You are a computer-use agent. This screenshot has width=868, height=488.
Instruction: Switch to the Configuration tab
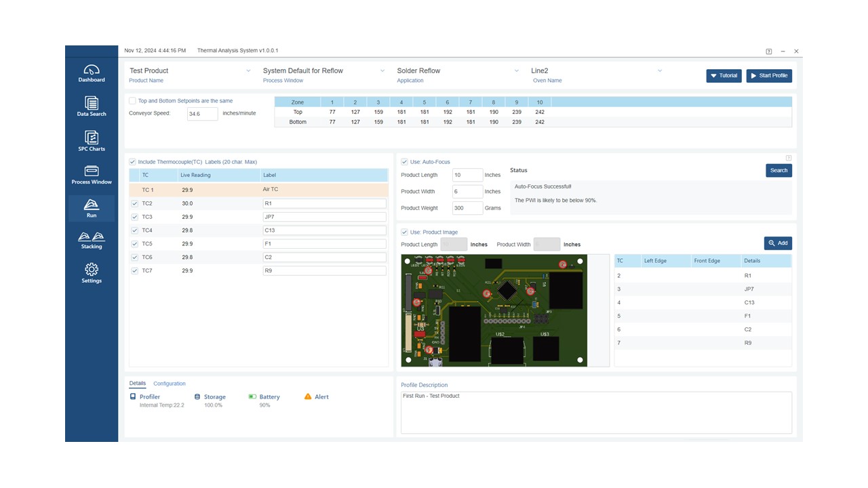170,384
